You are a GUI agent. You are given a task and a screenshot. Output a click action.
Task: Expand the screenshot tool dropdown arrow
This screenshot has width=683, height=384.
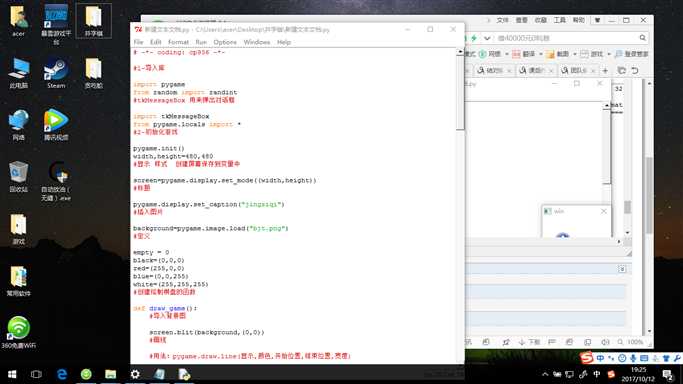click(x=575, y=54)
